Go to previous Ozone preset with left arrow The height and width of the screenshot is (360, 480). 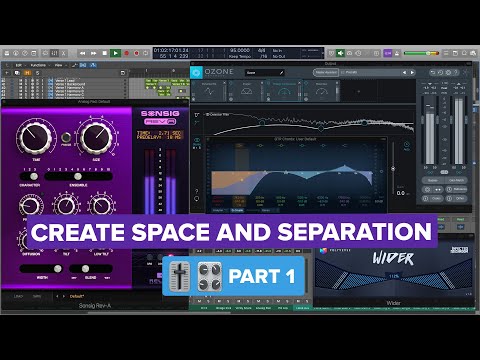[404, 72]
